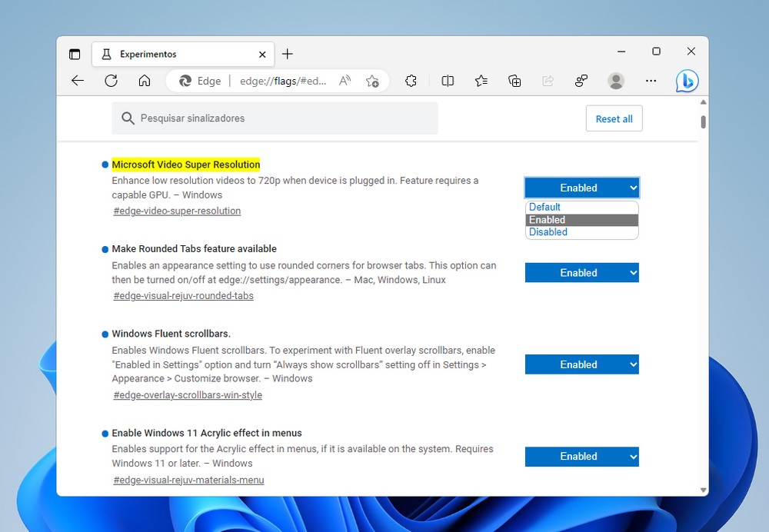Screen dimensions: 769x532
Task: Toggle Split screen icon in toolbar
Action: click(448, 81)
